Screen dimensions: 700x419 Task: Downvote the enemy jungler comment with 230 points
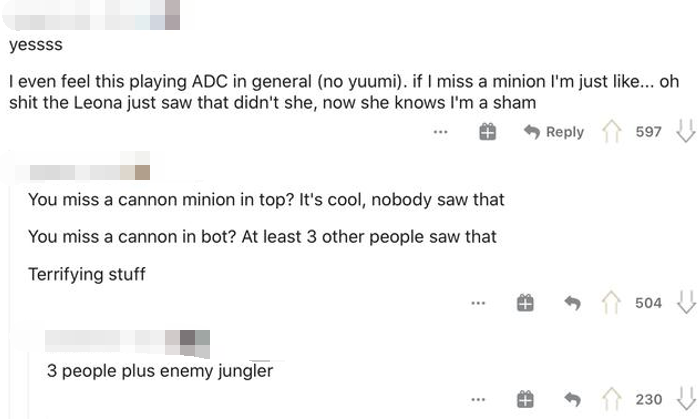(685, 399)
